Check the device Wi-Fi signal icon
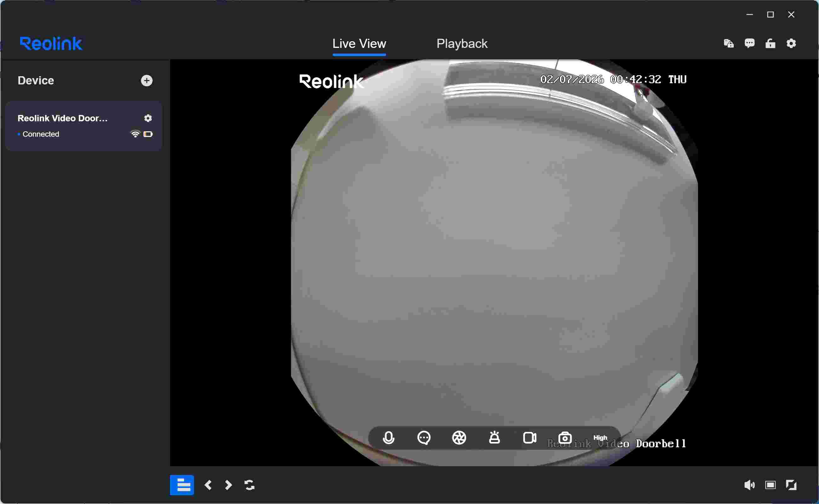 click(x=135, y=134)
